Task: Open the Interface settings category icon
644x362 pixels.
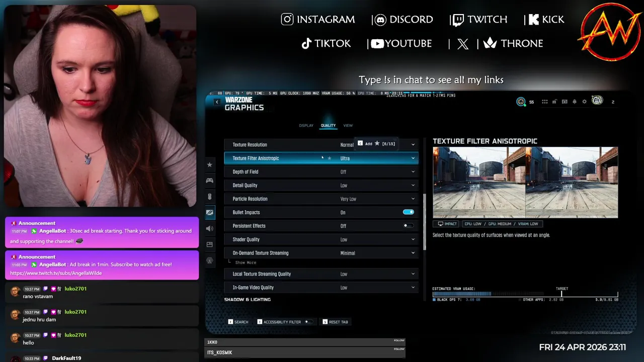Action: [210, 244]
